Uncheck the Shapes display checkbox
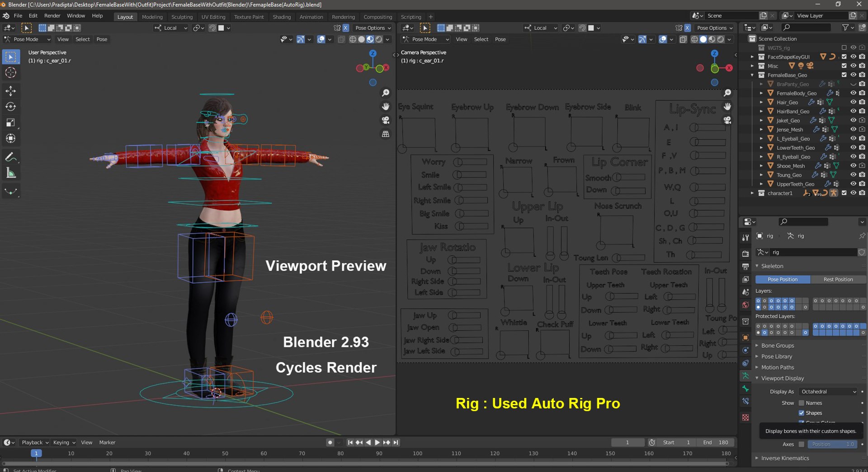The height and width of the screenshot is (472, 868). (802, 413)
